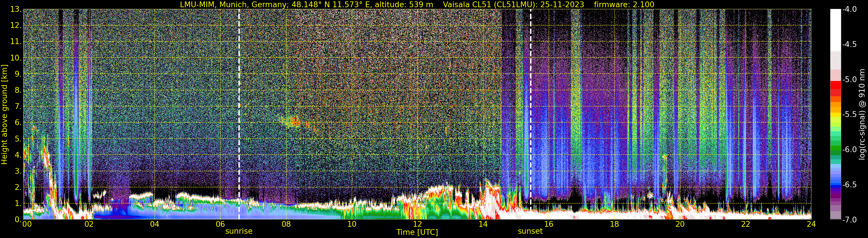
Task: Click the time axis tick '10'
Action: coord(352,224)
